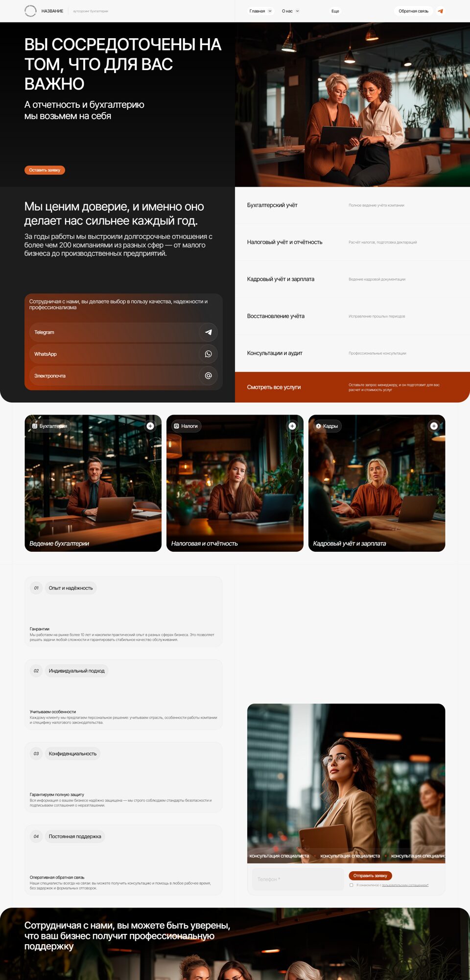Open the Еще menu item

coord(335,11)
